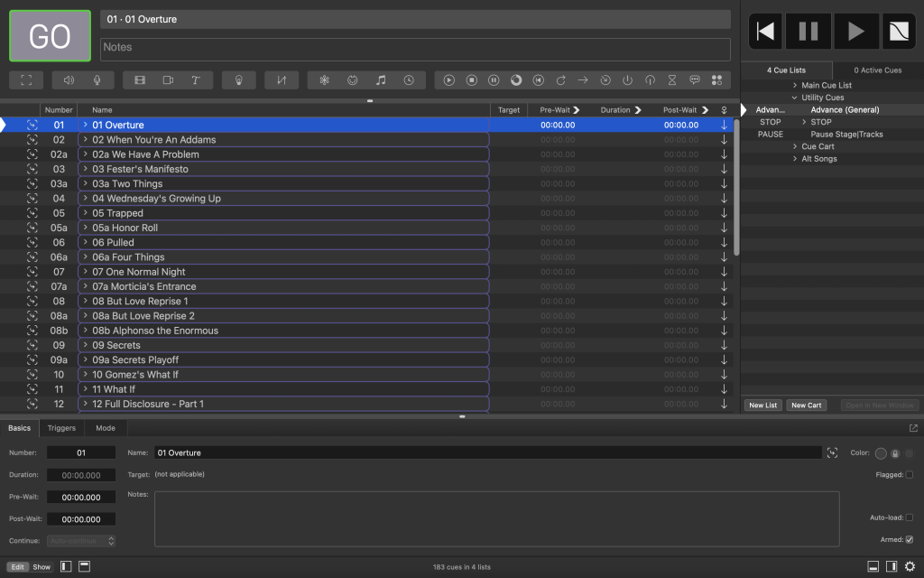Add a new MIDI cue

pos(353,80)
